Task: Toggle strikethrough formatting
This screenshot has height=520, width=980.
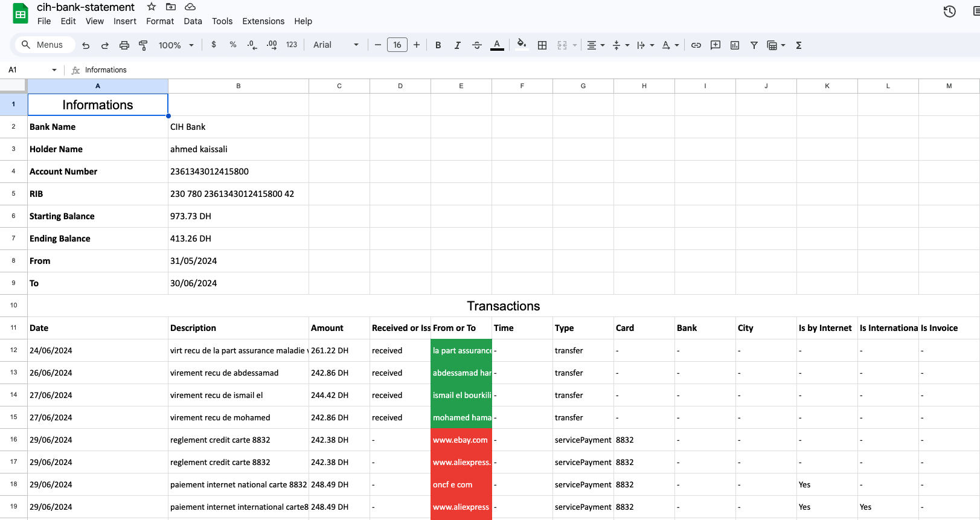Action: click(477, 45)
